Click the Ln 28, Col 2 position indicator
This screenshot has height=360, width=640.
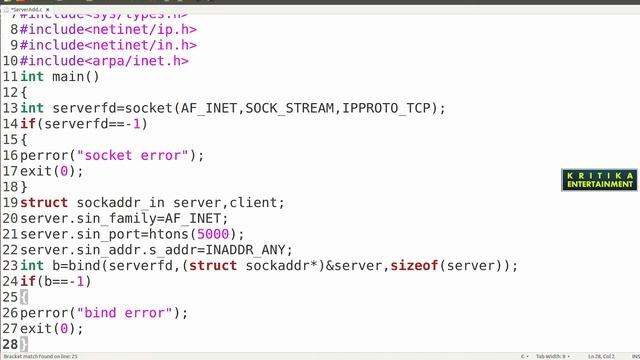click(601, 356)
